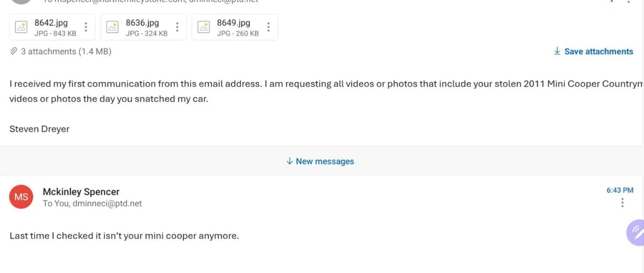
Task: Click the 6:43 PM timestamp
Action: pyautogui.click(x=619, y=190)
